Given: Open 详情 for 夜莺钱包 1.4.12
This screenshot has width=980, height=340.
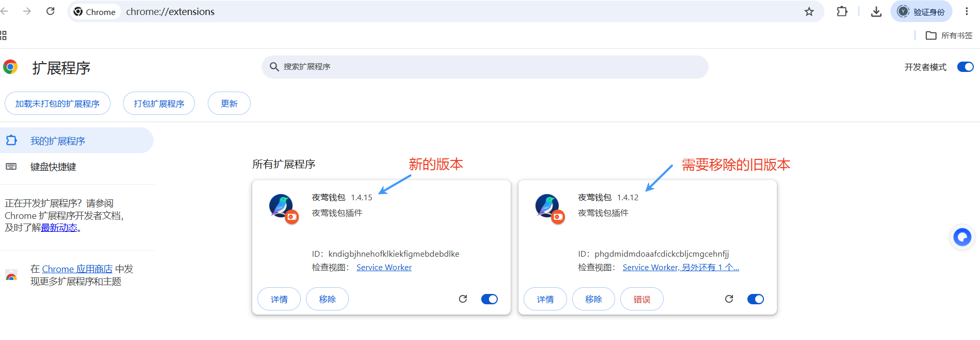Looking at the screenshot, I should (545, 299).
